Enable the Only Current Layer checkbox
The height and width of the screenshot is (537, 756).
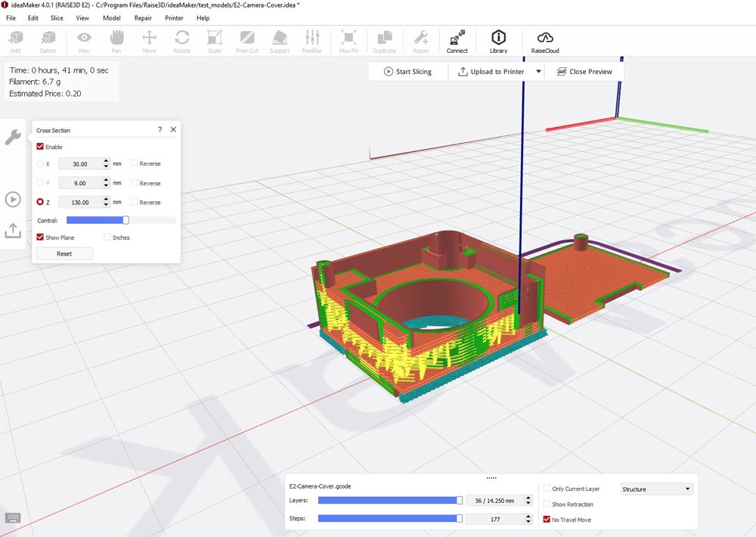click(547, 489)
